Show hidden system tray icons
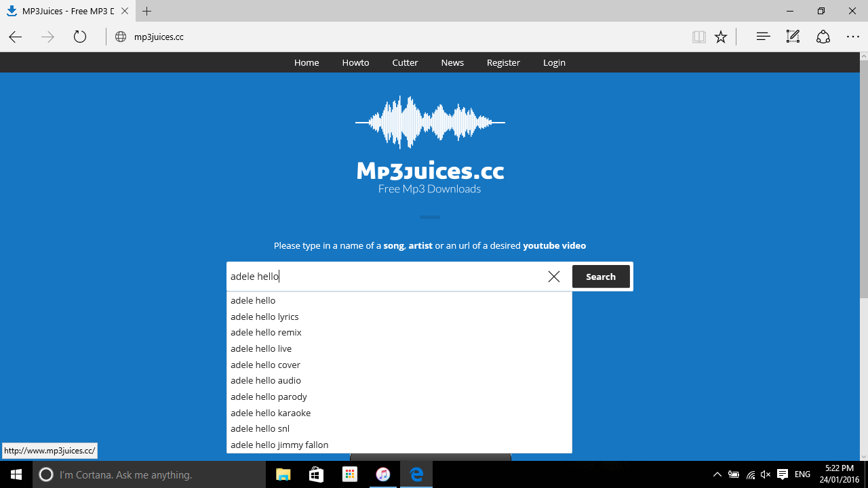Screen dimensions: 868x488 [x=717, y=474]
